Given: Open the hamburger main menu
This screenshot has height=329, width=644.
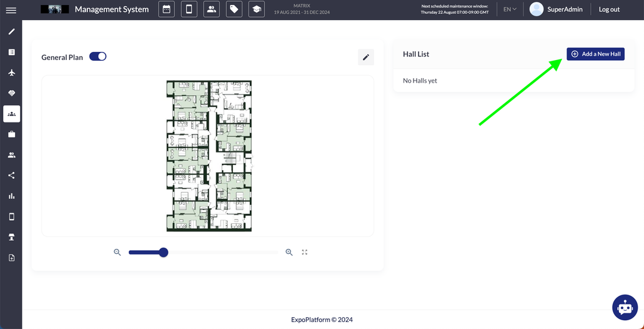Looking at the screenshot, I should (11, 10).
